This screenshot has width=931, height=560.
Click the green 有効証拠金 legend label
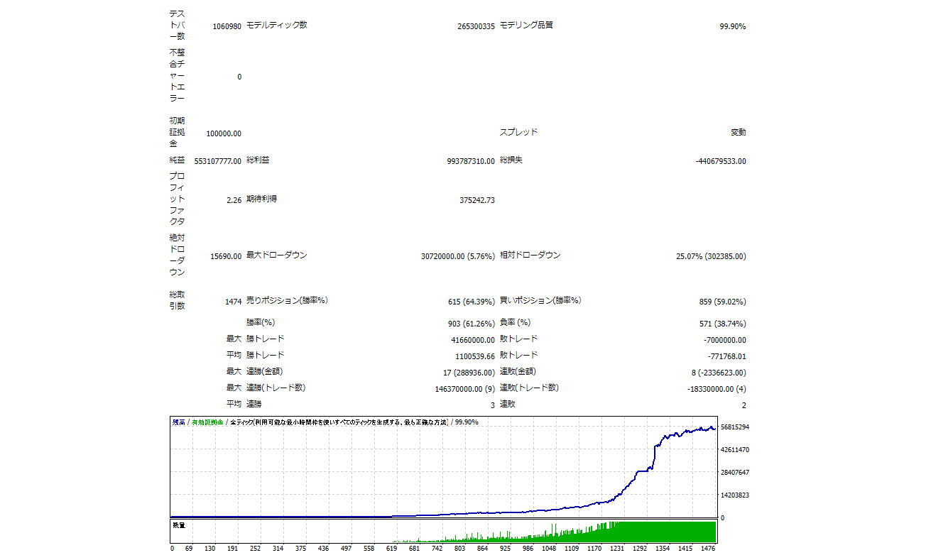coord(207,422)
